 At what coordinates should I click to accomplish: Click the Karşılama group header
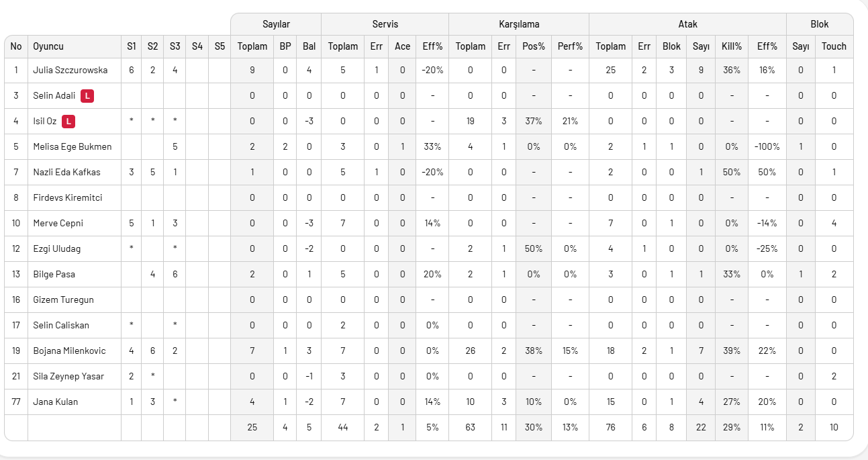click(518, 24)
